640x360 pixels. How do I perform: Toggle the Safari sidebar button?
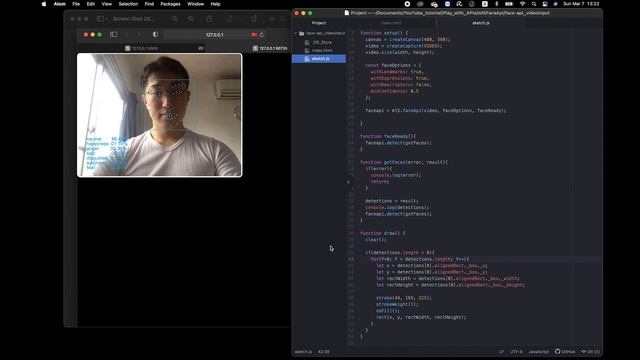(113, 35)
